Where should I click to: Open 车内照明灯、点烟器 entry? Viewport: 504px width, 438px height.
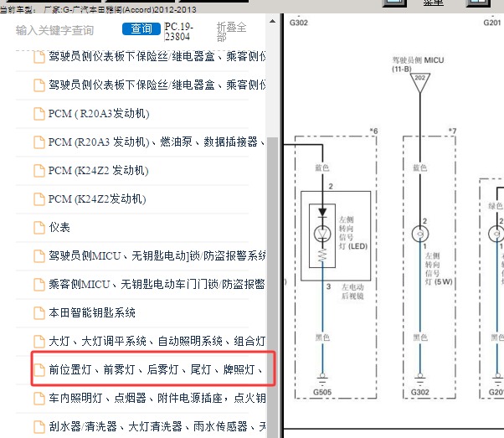coord(157,398)
